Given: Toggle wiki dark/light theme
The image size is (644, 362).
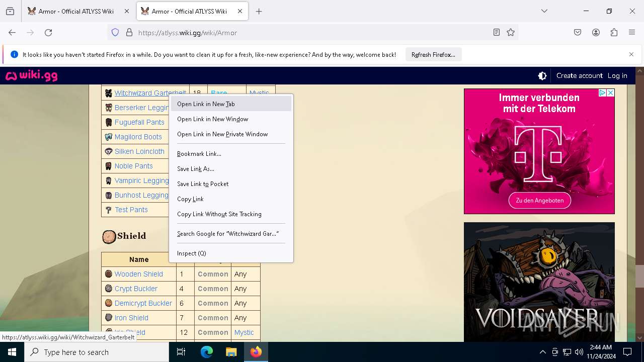Looking at the screenshot, I should (x=542, y=76).
